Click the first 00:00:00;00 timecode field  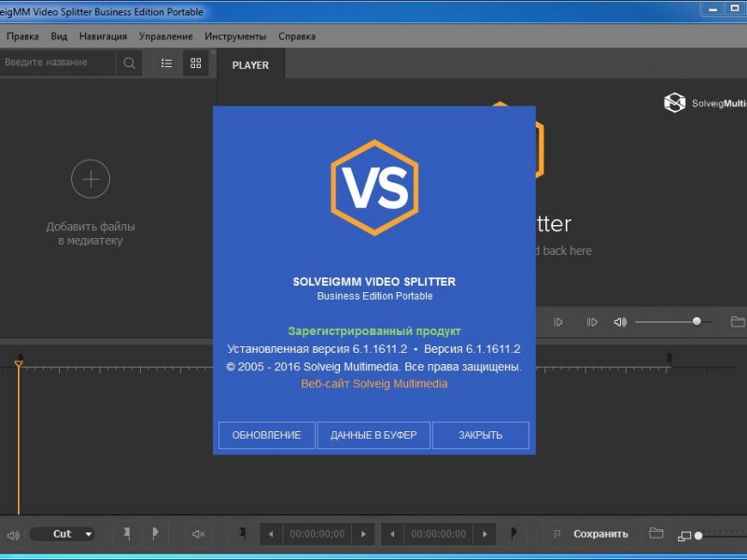317,534
